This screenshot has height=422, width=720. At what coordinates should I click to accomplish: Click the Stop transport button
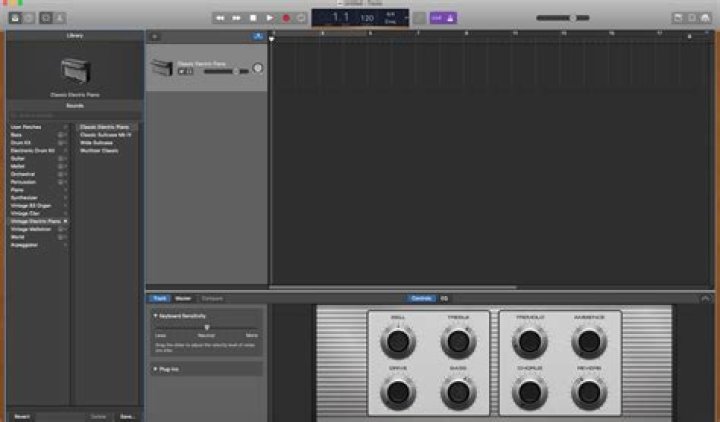[x=254, y=18]
